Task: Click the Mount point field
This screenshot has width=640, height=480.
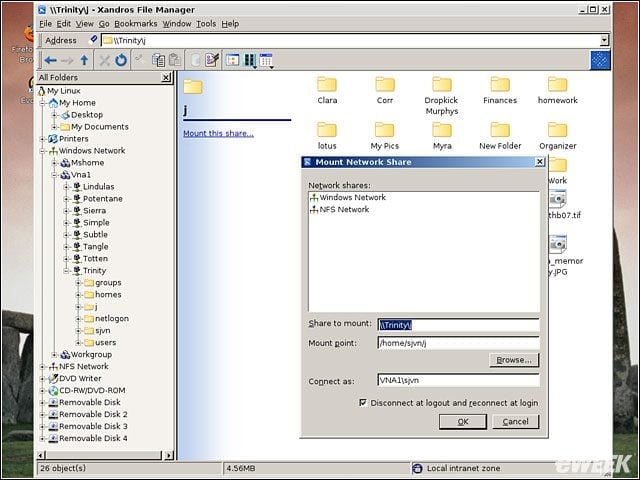Action: pos(458,343)
